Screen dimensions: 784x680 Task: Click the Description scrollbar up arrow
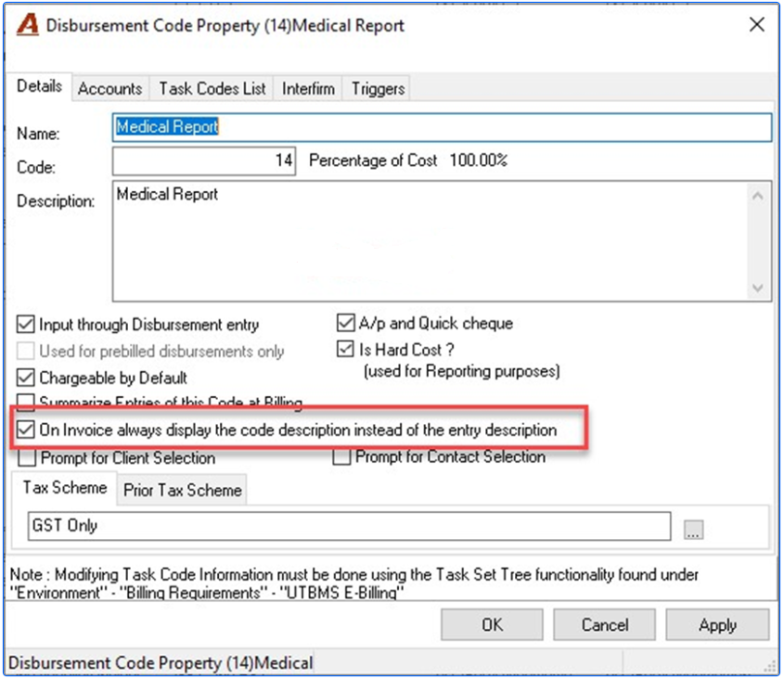[x=758, y=196]
